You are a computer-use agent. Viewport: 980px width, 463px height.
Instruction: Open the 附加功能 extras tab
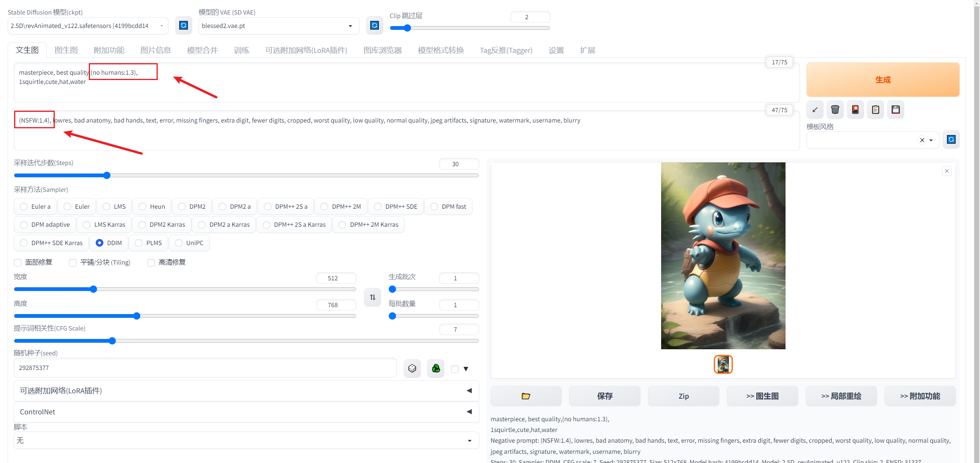109,50
